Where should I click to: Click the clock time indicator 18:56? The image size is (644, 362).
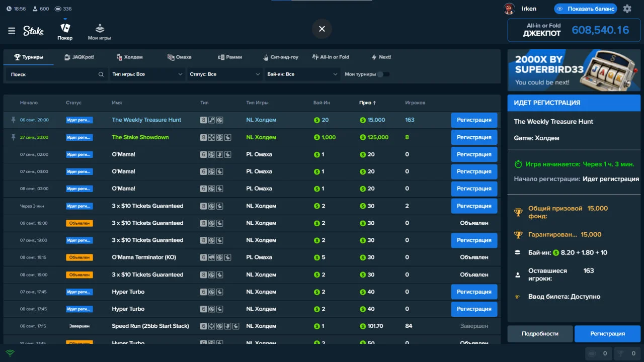[16, 9]
